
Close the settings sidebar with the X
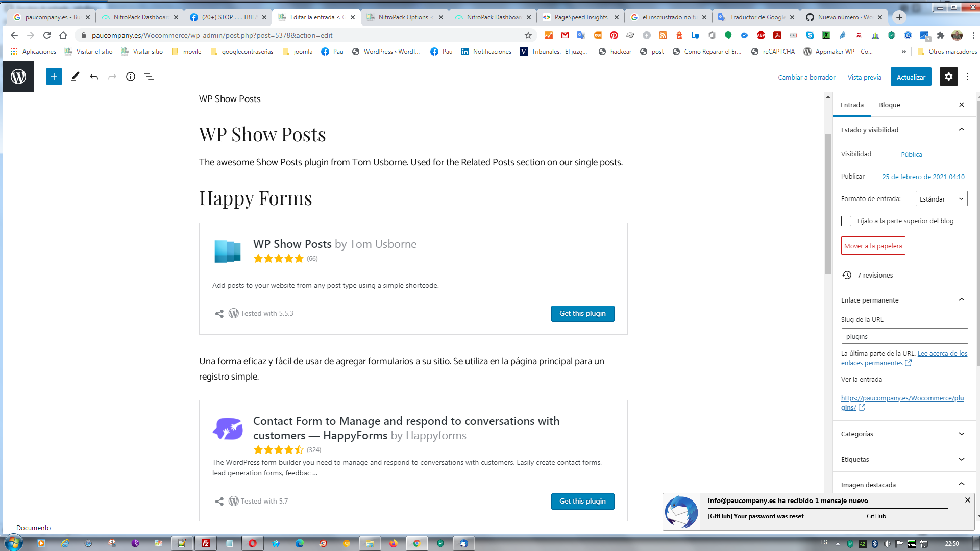click(x=962, y=105)
